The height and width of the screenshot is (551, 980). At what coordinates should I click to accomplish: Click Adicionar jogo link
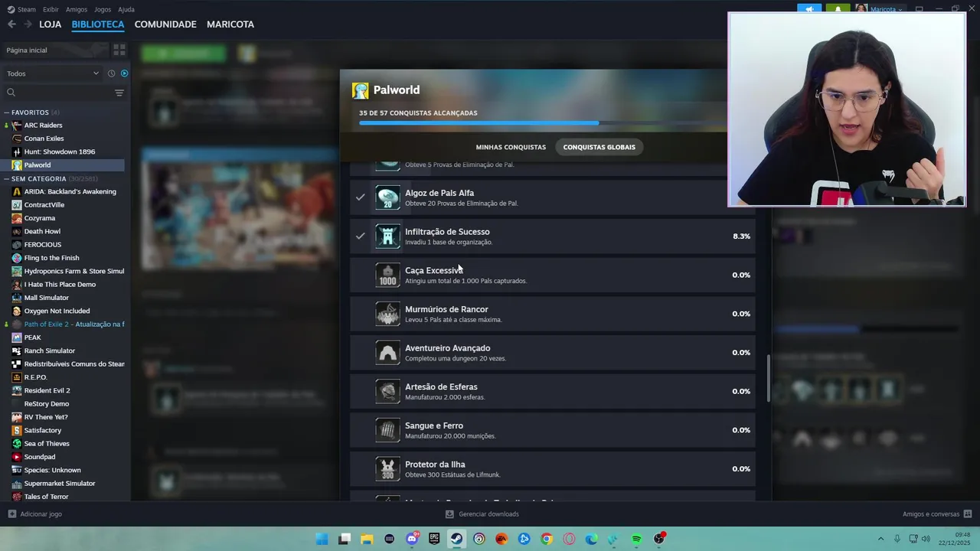click(41, 514)
